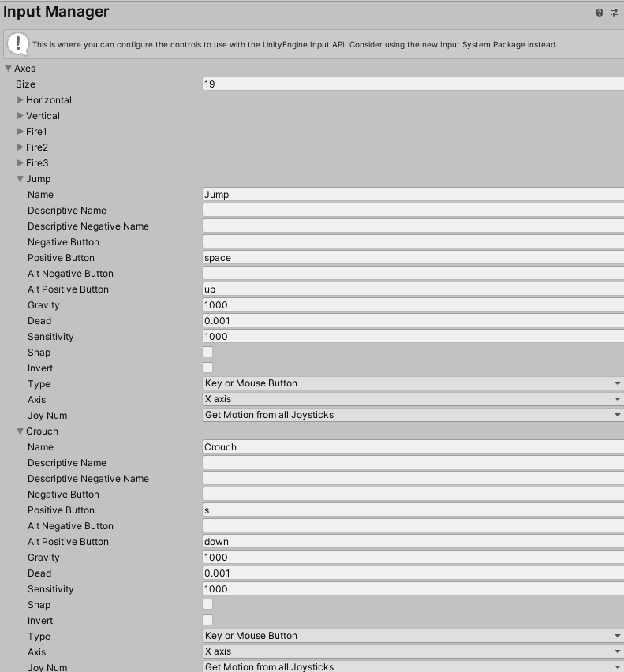Open the Input Manager help icon
This screenshot has width=624, height=672.
tap(600, 13)
